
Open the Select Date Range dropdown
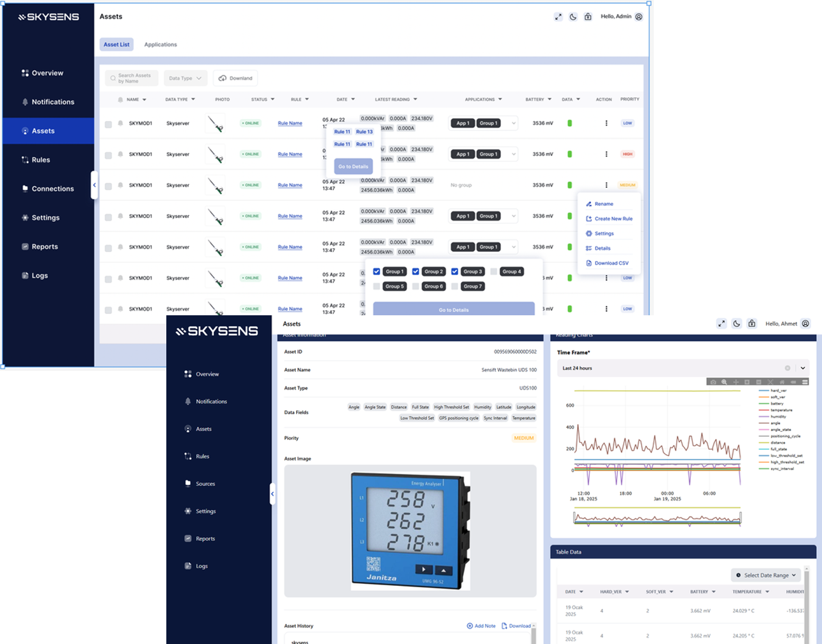(766, 575)
